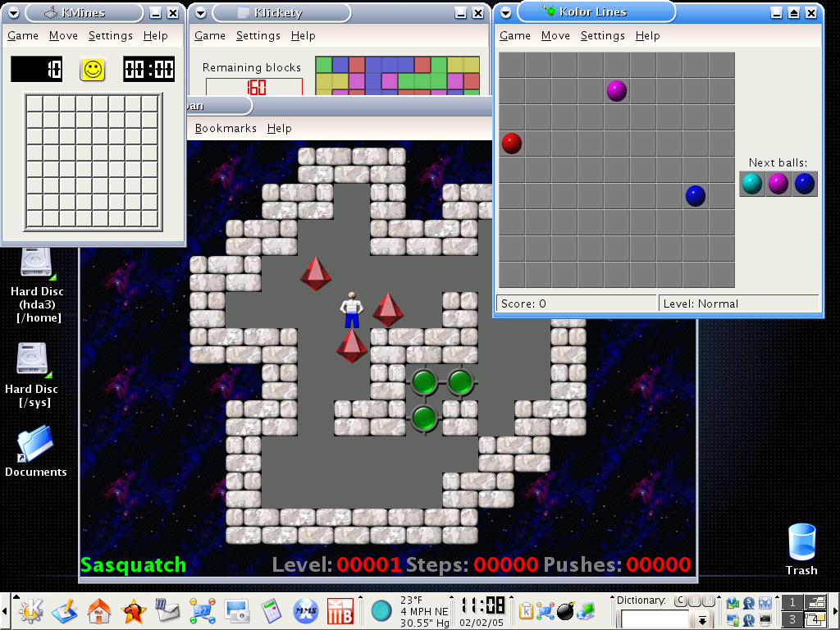Image resolution: width=840 pixels, height=630 pixels.
Task: Open the Bookmarks menu in the Sokoban window
Action: point(226,129)
